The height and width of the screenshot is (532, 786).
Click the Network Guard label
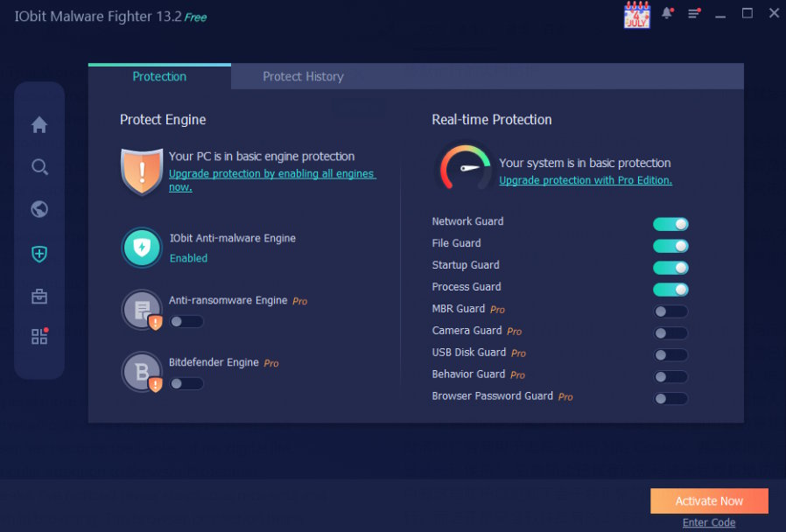pyautogui.click(x=467, y=221)
